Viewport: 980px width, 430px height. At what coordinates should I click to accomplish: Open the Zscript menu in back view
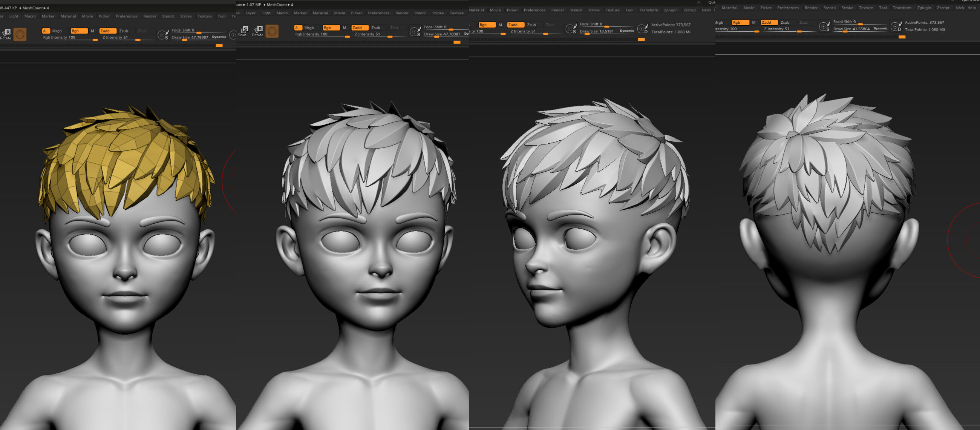coord(943,8)
